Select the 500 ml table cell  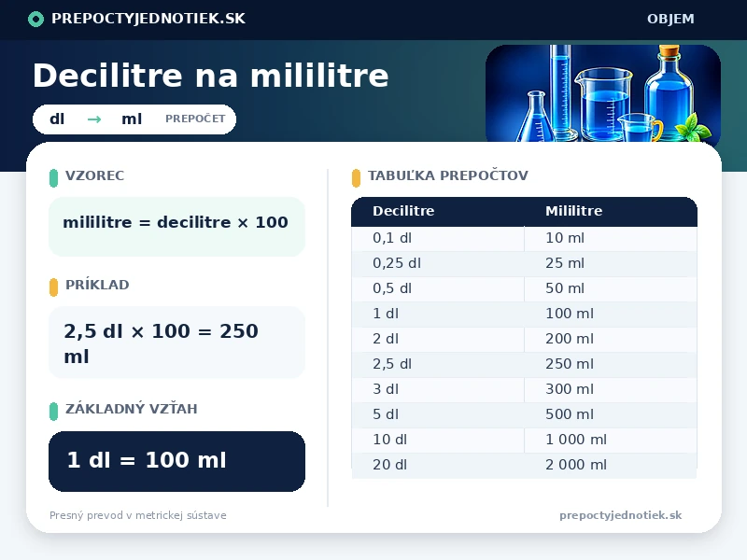point(611,414)
